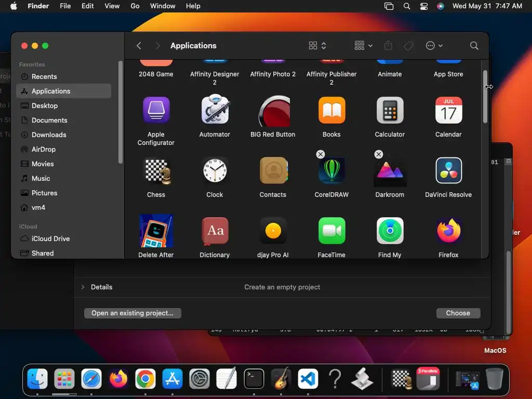Screen dimensions: 532x399
Task: Open Downloads from the sidebar
Action: [x=64, y=135]
